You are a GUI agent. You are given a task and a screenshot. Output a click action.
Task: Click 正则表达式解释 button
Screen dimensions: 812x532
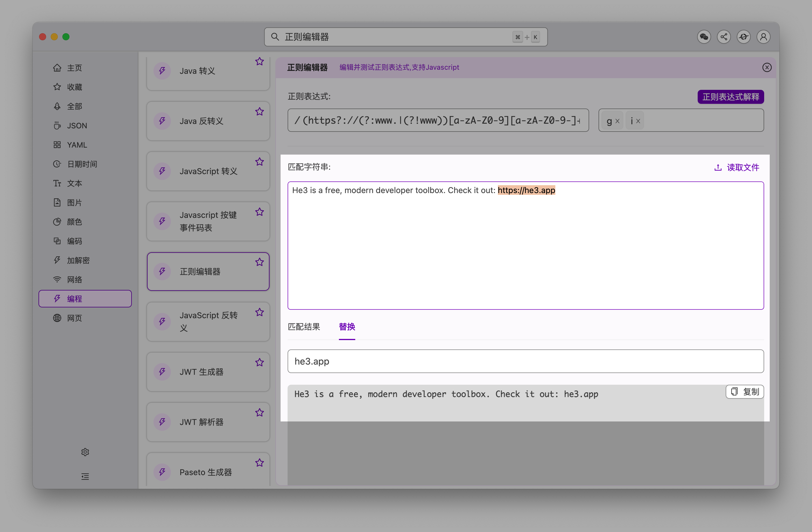tap(730, 97)
